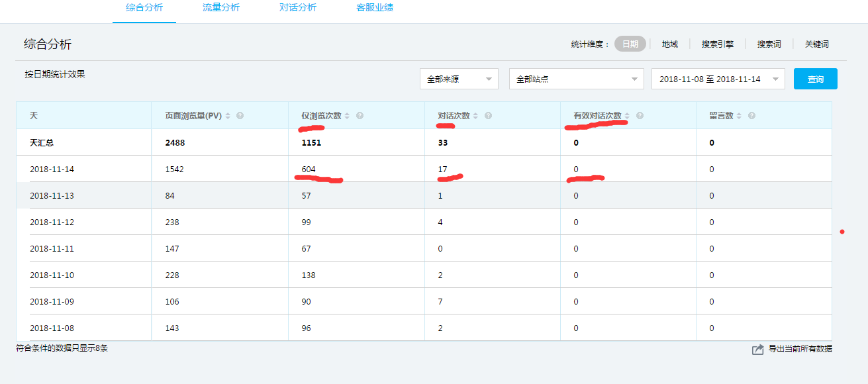Viewport: 868px width, 384px height.
Task: Open the date range picker dropdown
Action: tap(718, 79)
